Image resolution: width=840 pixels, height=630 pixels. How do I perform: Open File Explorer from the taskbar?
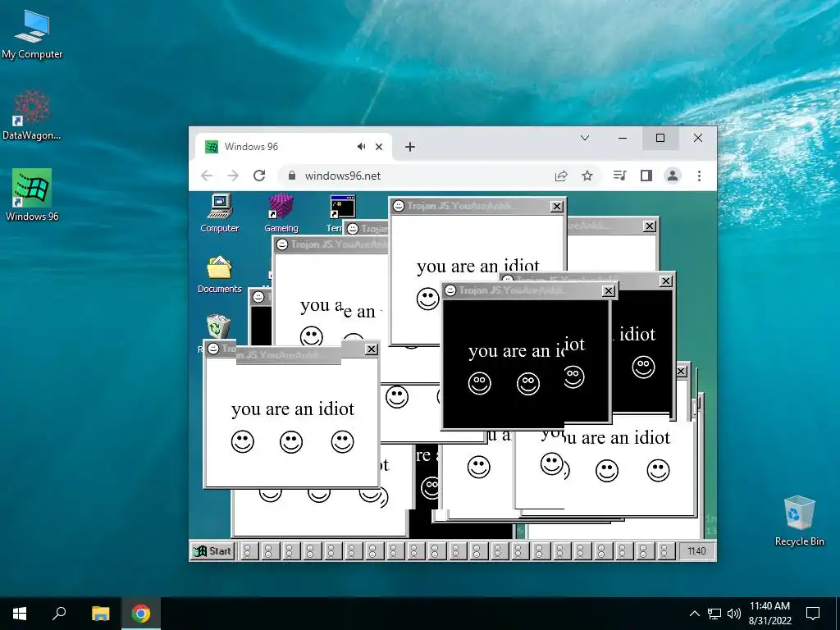pos(100,614)
